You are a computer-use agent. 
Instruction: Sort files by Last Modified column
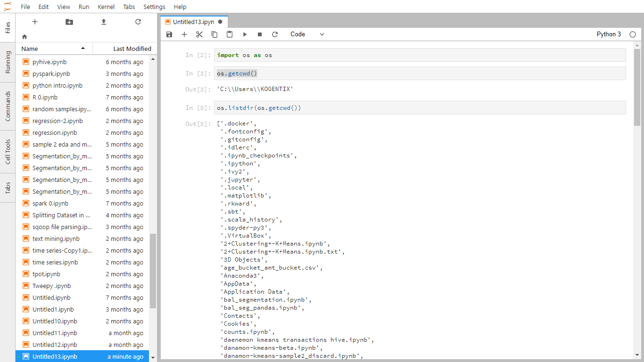[x=132, y=49]
